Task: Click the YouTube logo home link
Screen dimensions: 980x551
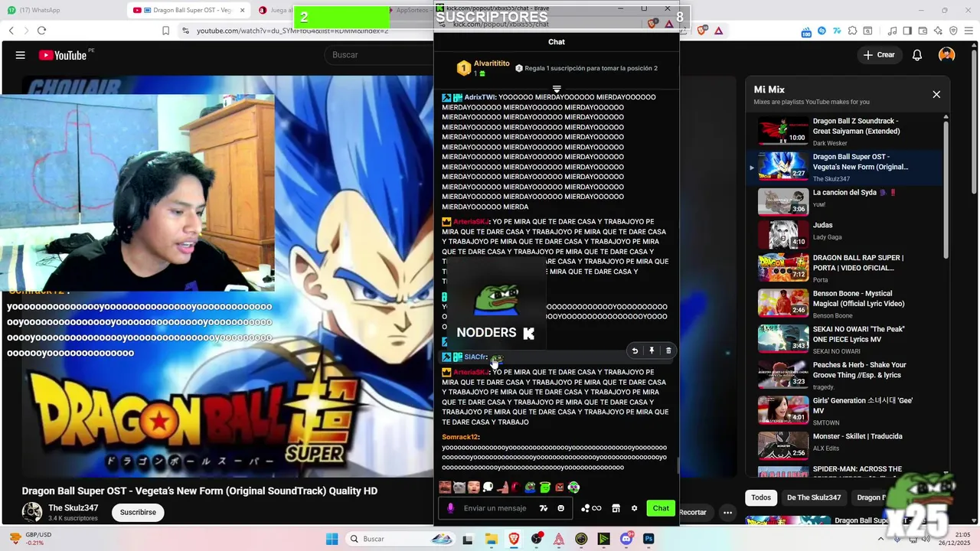Action: coord(63,55)
